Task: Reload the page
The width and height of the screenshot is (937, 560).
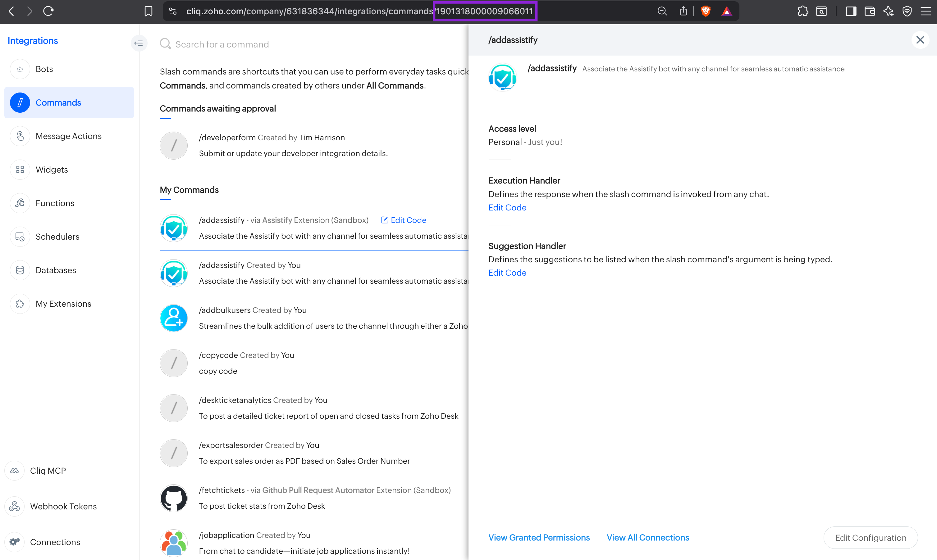Action: click(x=48, y=11)
